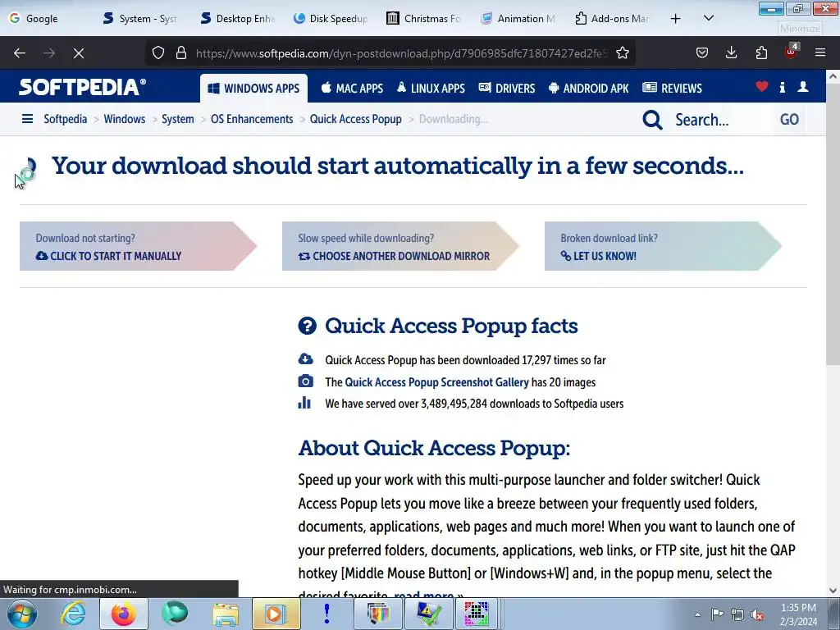Go to System breadcrumb link

tap(178, 119)
